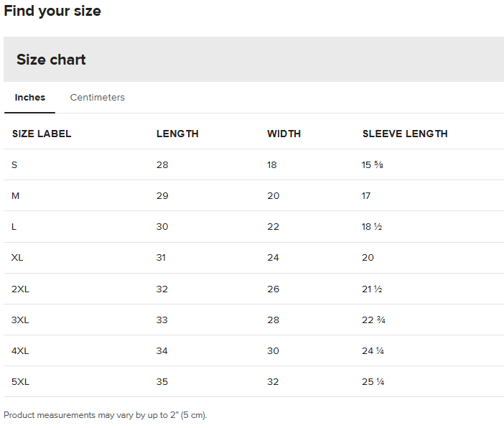Click the SIZE LABEL column header

coord(42,134)
